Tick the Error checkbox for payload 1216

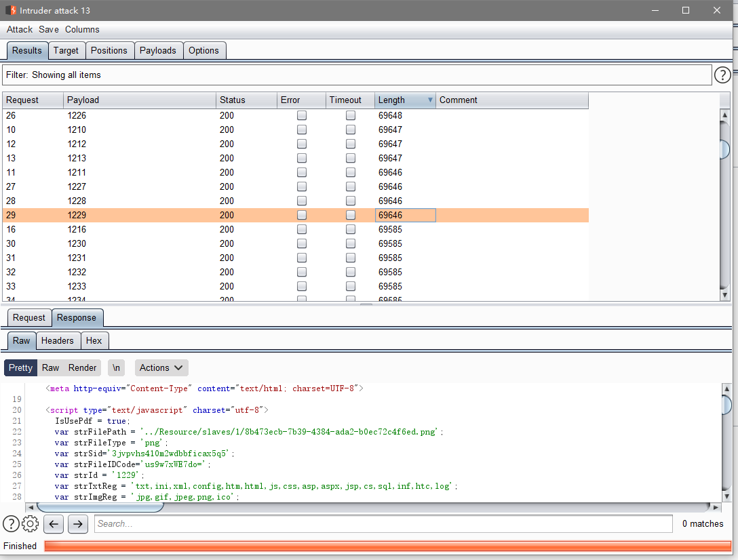[302, 229]
